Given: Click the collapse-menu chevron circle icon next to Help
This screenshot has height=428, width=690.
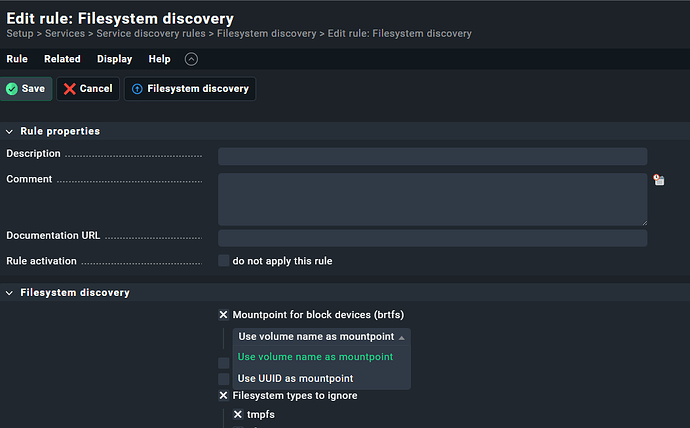Looking at the screenshot, I should click(191, 59).
